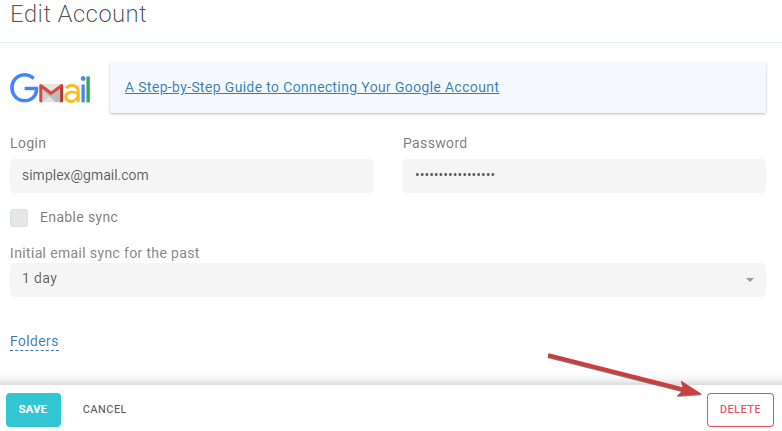Click the guide banner next to Gmail logo
This screenshot has height=431, width=782.
point(438,88)
